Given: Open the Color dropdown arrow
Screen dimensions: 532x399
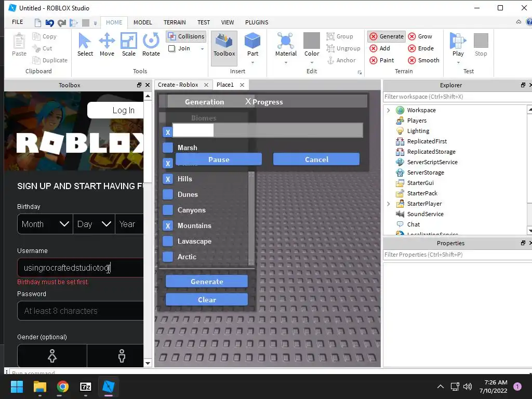Looking at the screenshot, I should 312,62.
